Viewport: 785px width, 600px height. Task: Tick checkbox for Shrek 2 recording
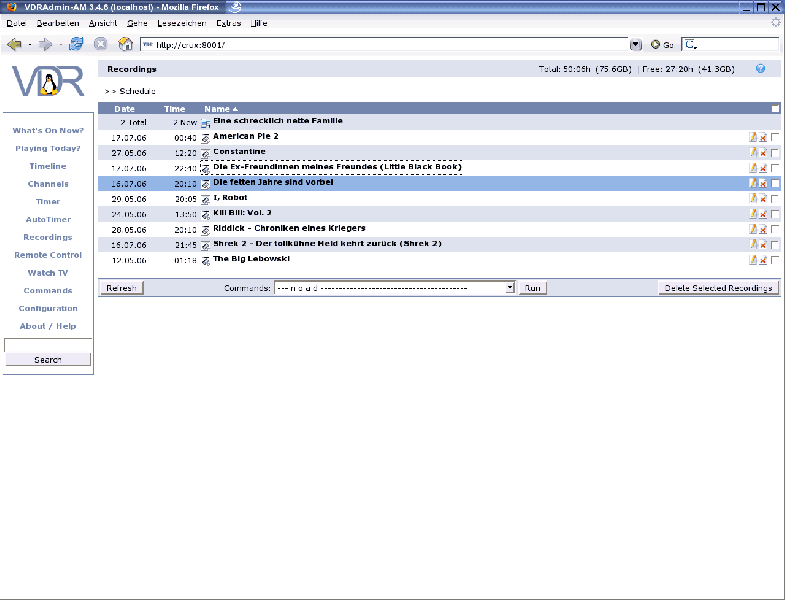[775, 245]
